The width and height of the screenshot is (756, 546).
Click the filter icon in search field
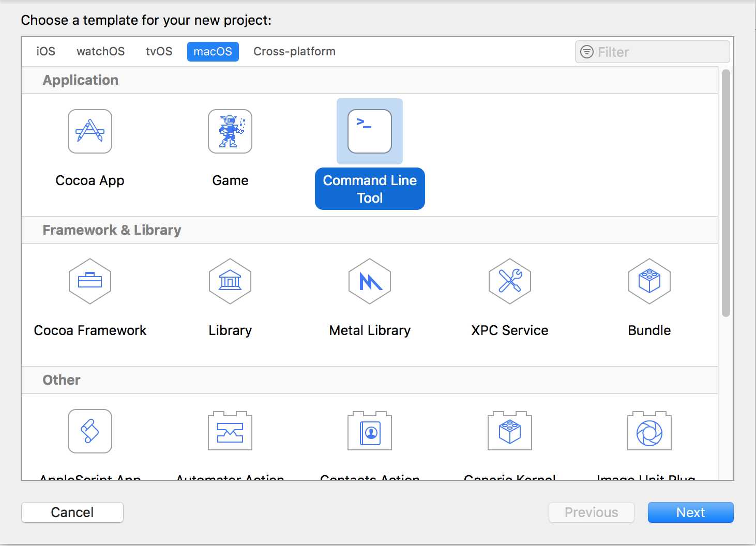tap(587, 52)
